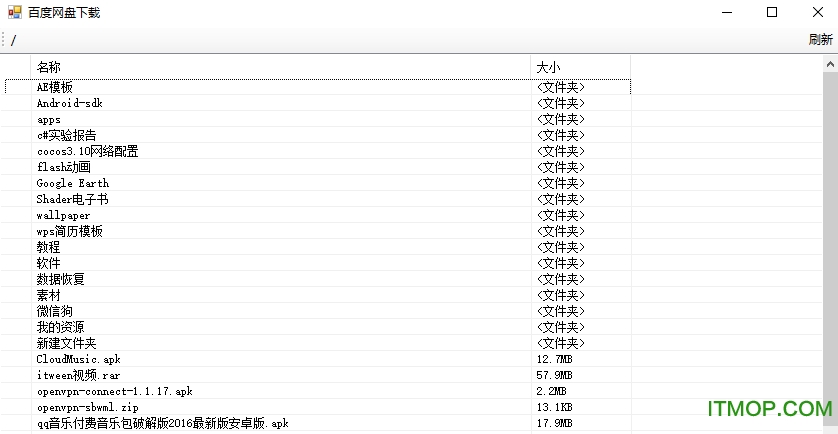Select the 我的资源 folder

(60, 327)
